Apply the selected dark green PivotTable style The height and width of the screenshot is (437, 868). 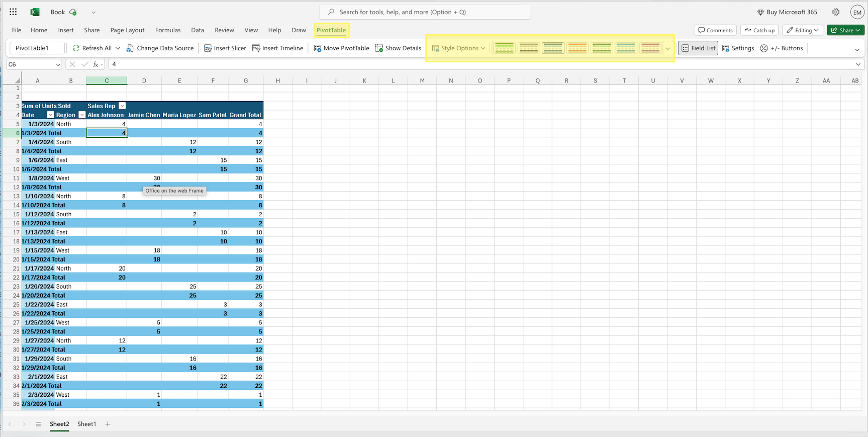pyautogui.click(x=553, y=48)
